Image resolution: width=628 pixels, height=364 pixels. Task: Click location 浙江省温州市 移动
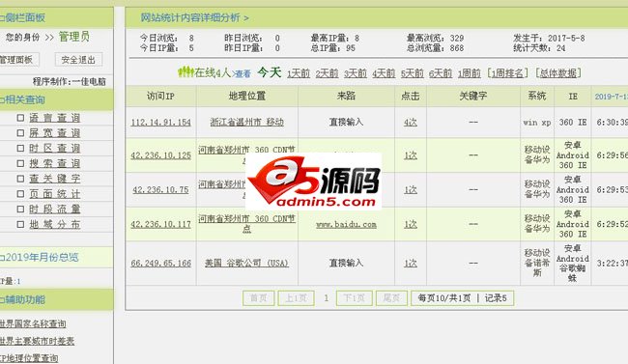click(247, 122)
